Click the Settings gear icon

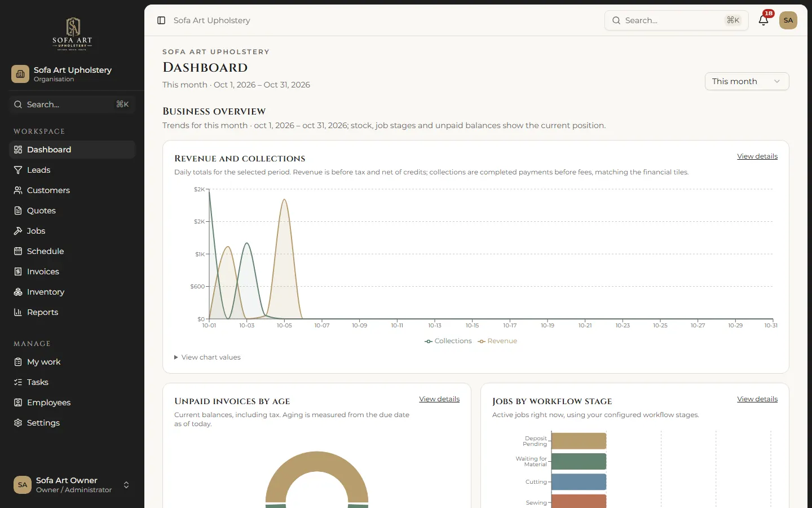tap(18, 423)
